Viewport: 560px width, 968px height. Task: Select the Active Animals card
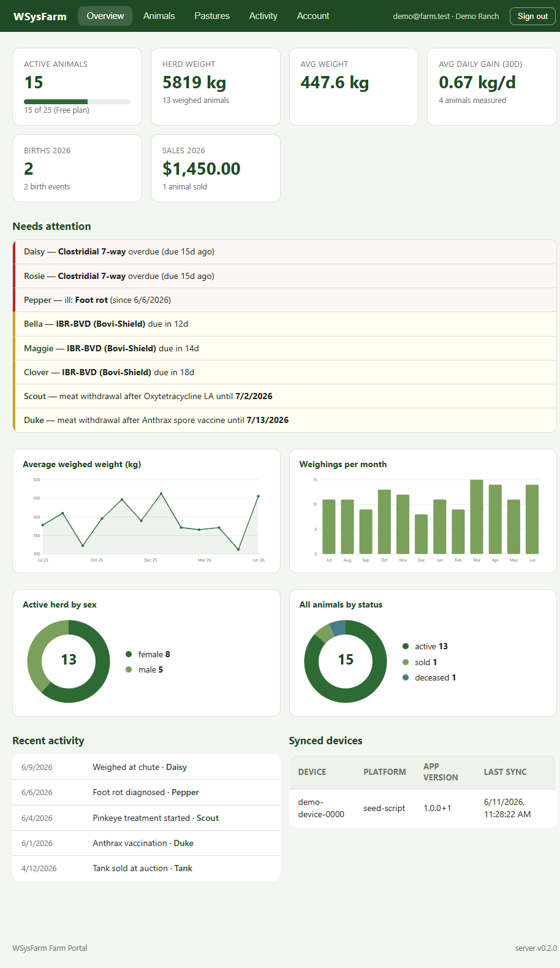click(x=77, y=87)
